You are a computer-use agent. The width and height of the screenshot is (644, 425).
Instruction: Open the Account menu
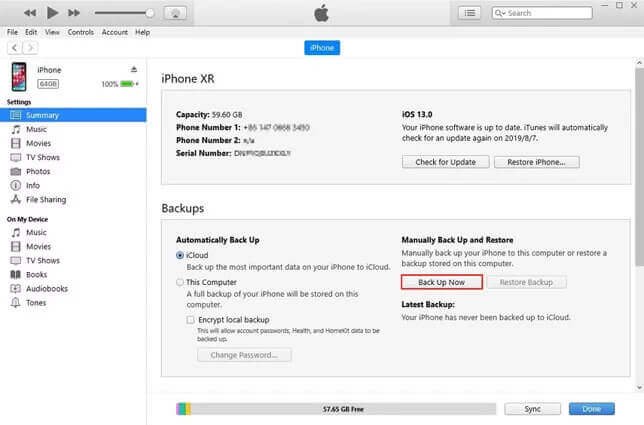click(114, 32)
